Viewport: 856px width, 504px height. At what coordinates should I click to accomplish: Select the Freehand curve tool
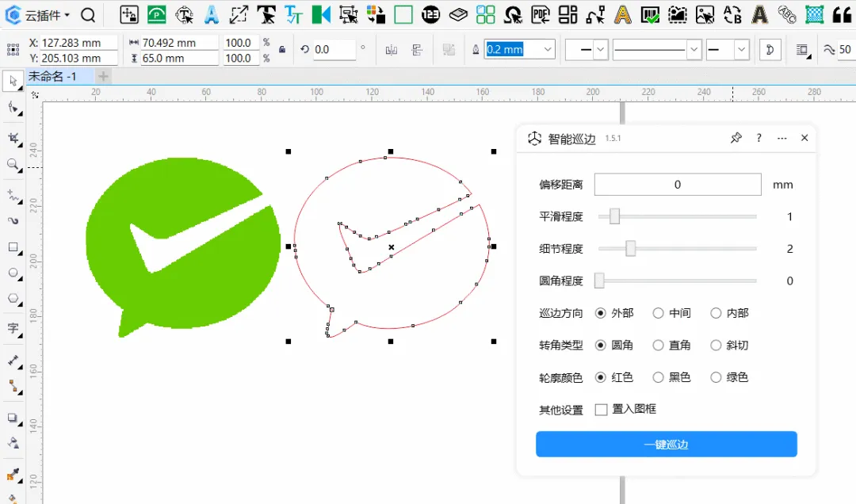[13, 195]
